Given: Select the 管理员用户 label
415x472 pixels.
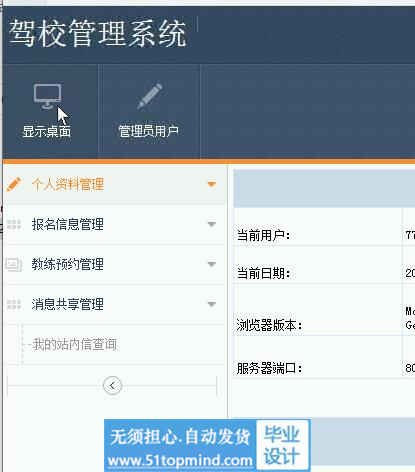Looking at the screenshot, I should point(149,131).
